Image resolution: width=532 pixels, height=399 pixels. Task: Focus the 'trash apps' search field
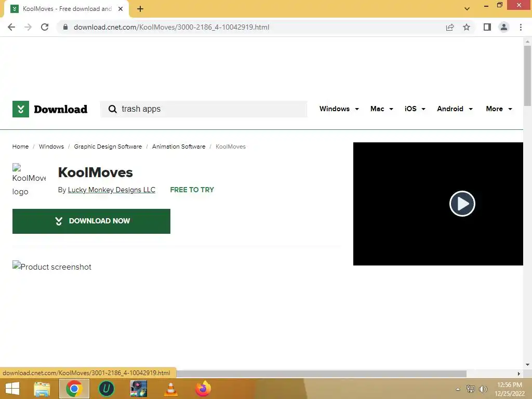click(x=204, y=109)
